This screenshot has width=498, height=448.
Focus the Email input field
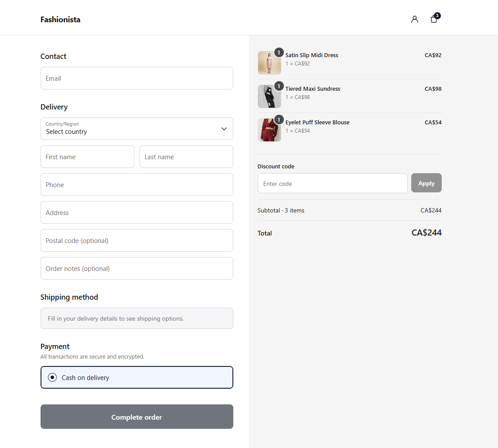click(x=137, y=78)
